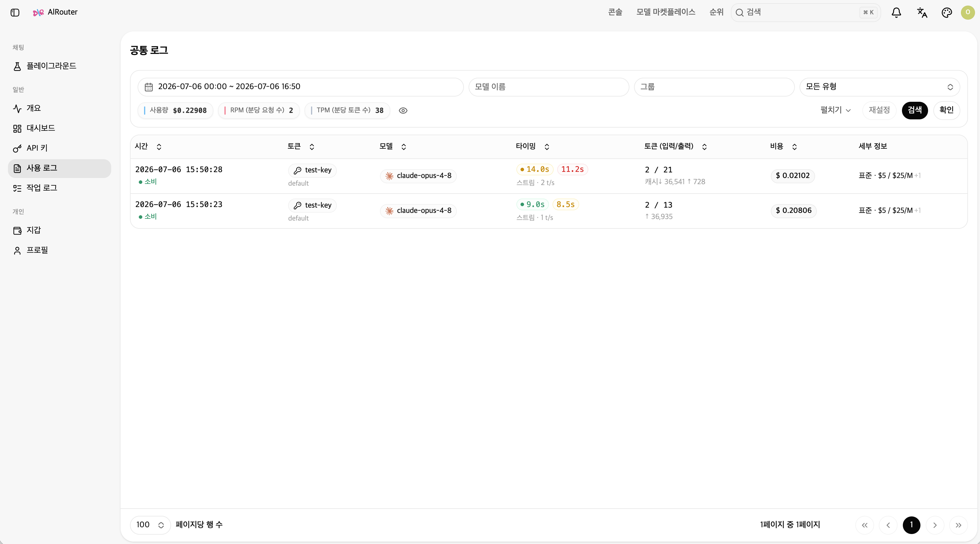Sort by the 토큰 (입력/출력) column
Viewport: 980px width, 544px height.
coord(676,147)
